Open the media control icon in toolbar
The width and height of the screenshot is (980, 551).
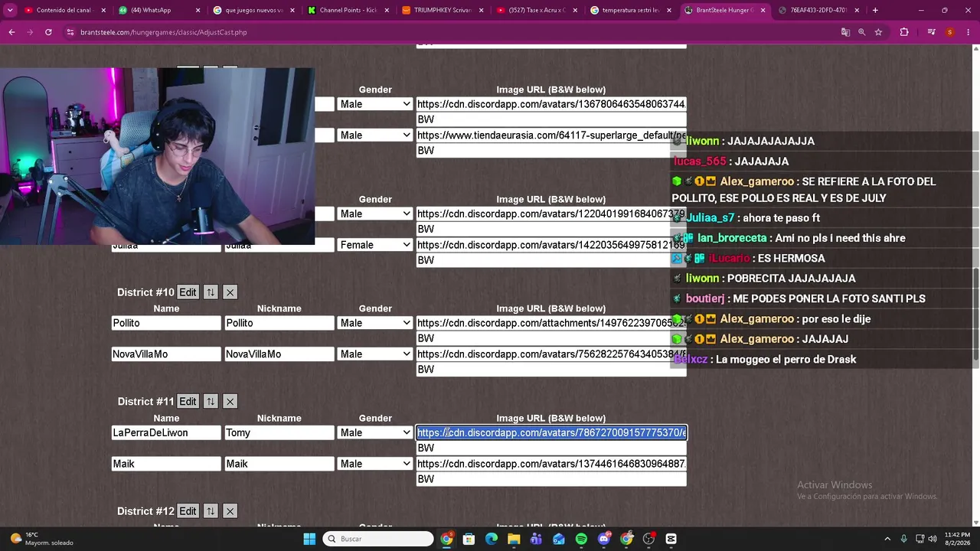tap(931, 32)
